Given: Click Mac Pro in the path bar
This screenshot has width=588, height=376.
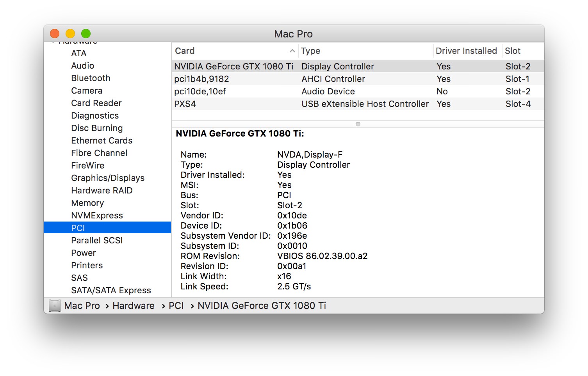Looking at the screenshot, I should [82, 305].
